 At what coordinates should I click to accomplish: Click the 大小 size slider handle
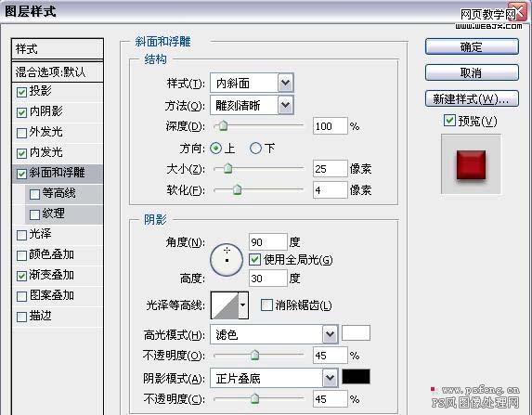[x=228, y=168]
